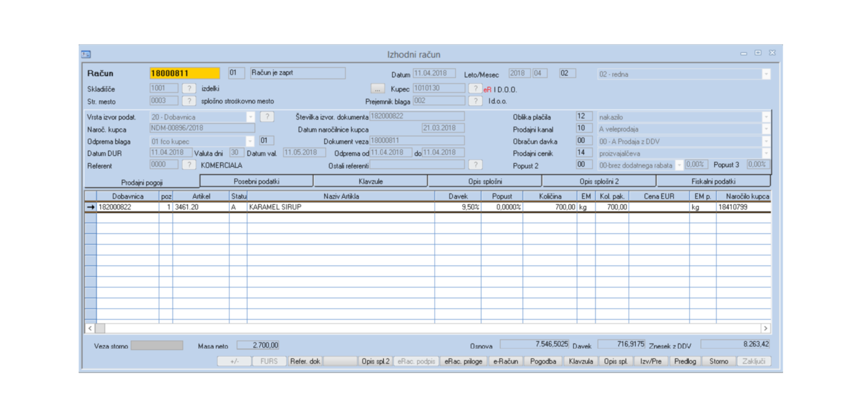Click the Naroč. kupca field NDM-00896/2018
Screen dimensions: 868x420
tap(202, 128)
